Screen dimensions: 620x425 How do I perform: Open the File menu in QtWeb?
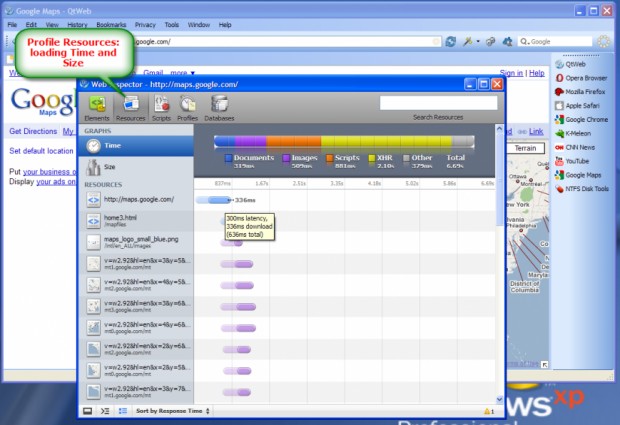12,25
